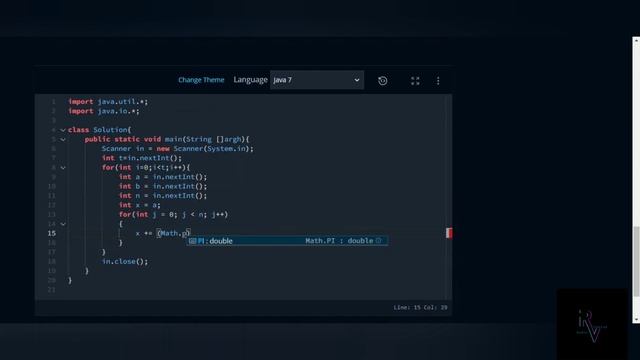
Task: Collapse the main method fold arrow
Action: [63, 140]
